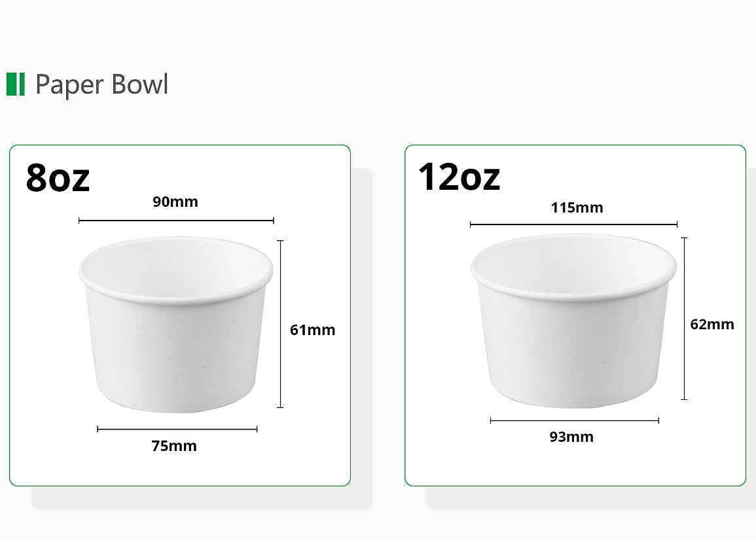Click the 62mm vertical measurement line
The width and height of the screenshot is (756, 540).
(x=684, y=319)
